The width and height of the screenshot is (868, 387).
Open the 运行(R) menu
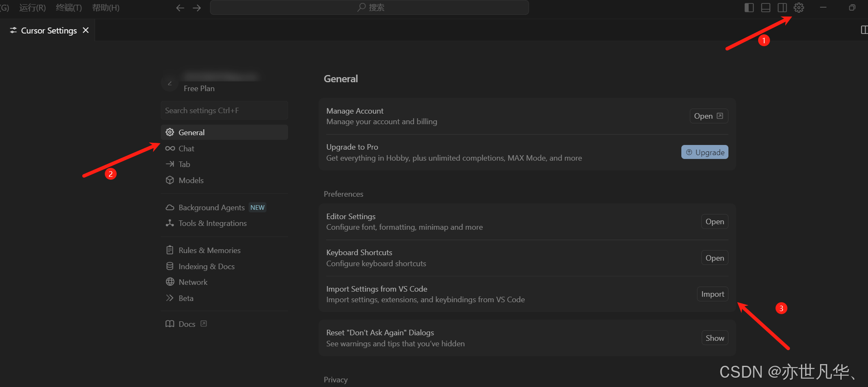coord(33,8)
